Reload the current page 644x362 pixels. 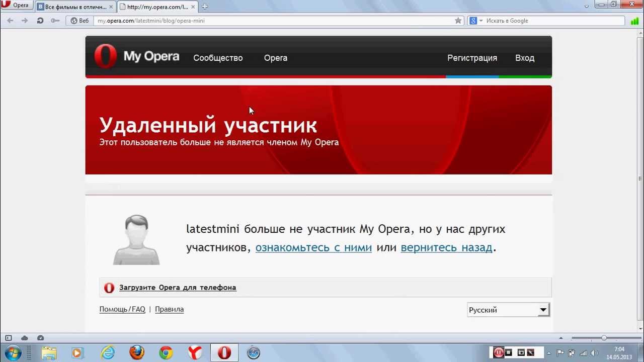click(40, 21)
